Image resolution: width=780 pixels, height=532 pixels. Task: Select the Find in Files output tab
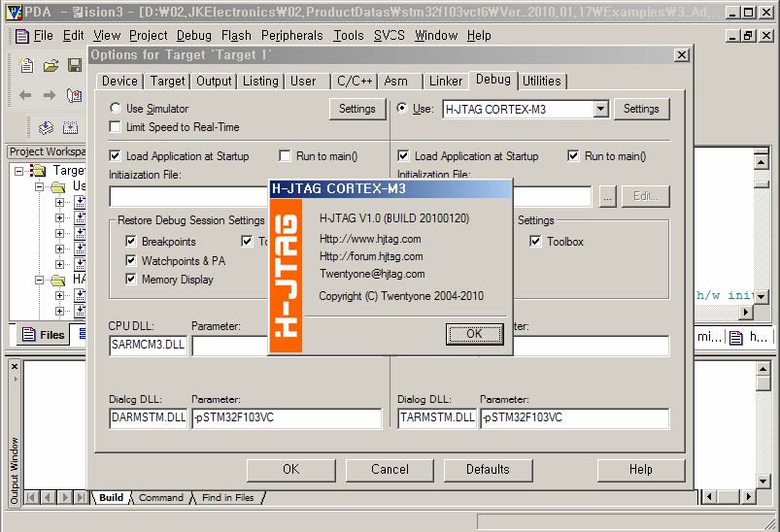tap(228, 497)
